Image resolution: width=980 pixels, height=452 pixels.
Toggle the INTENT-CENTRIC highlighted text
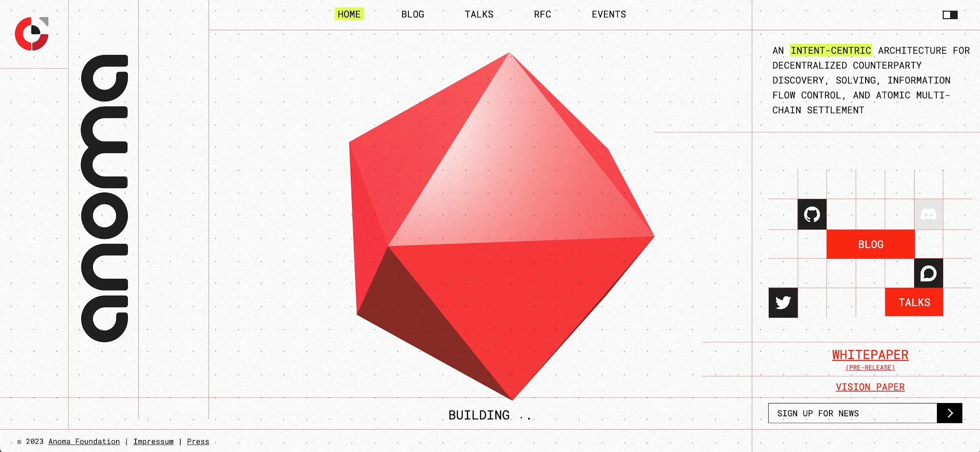click(x=831, y=50)
